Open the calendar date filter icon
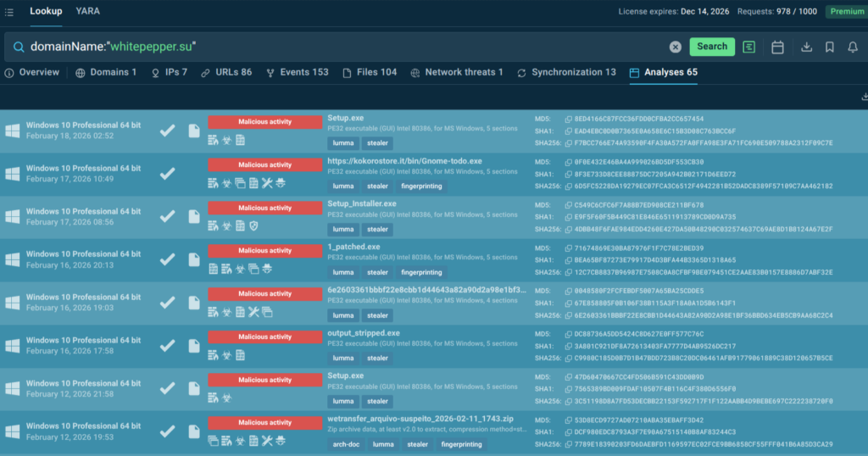 tap(777, 47)
